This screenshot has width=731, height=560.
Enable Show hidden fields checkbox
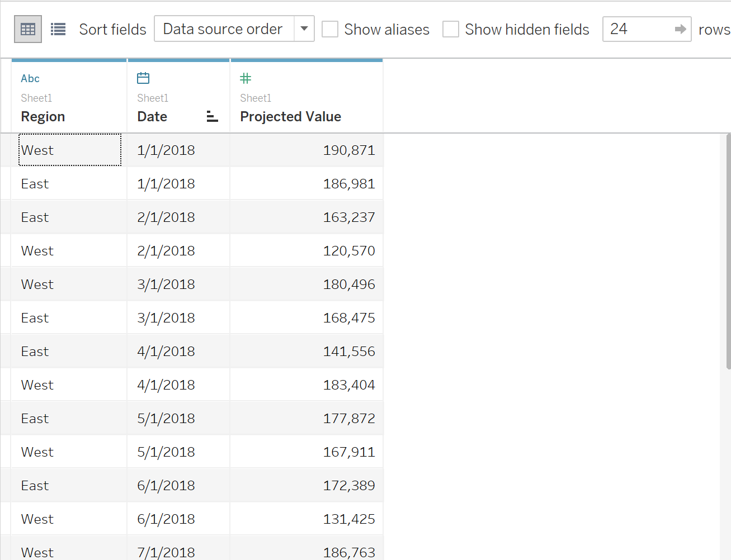[451, 29]
